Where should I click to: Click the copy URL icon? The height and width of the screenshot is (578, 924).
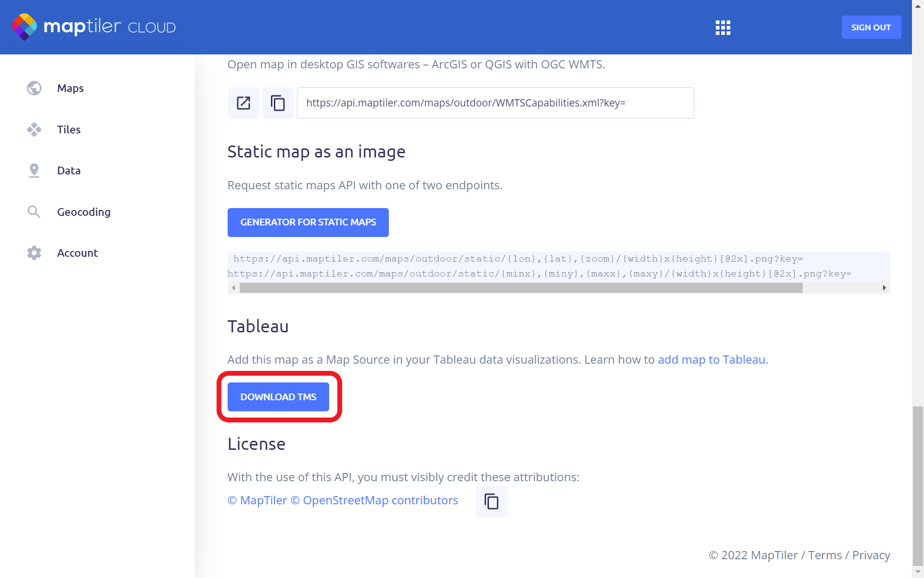tap(277, 103)
